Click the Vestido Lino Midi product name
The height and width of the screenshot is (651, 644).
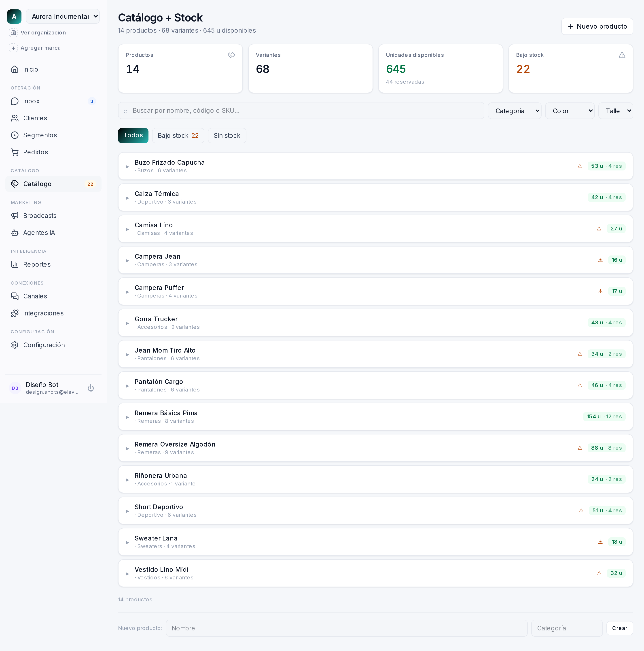coord(162,569)
